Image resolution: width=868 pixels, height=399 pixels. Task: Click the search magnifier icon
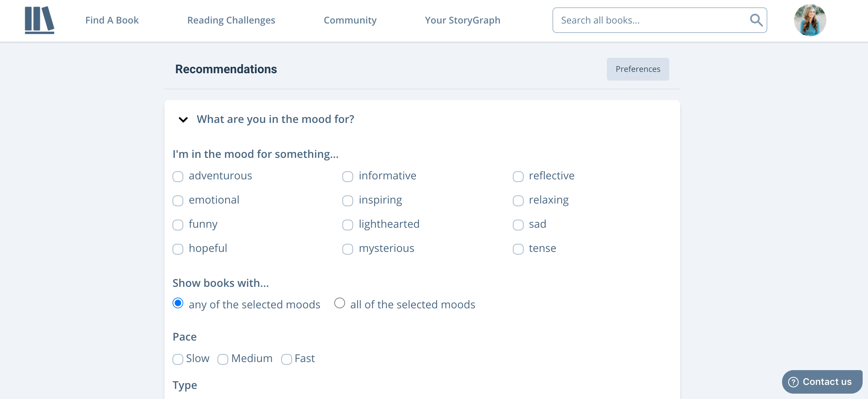[x=756, y=20]
